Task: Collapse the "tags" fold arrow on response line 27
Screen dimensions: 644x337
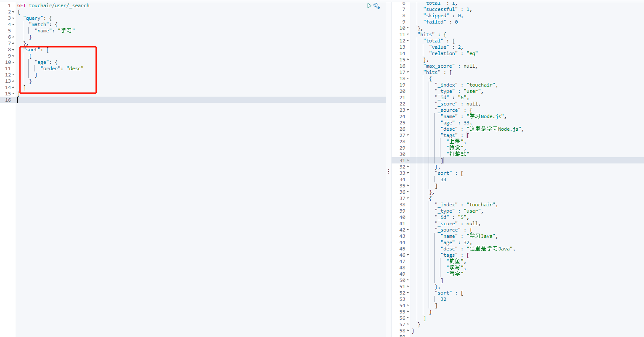Action: point(408,135)
